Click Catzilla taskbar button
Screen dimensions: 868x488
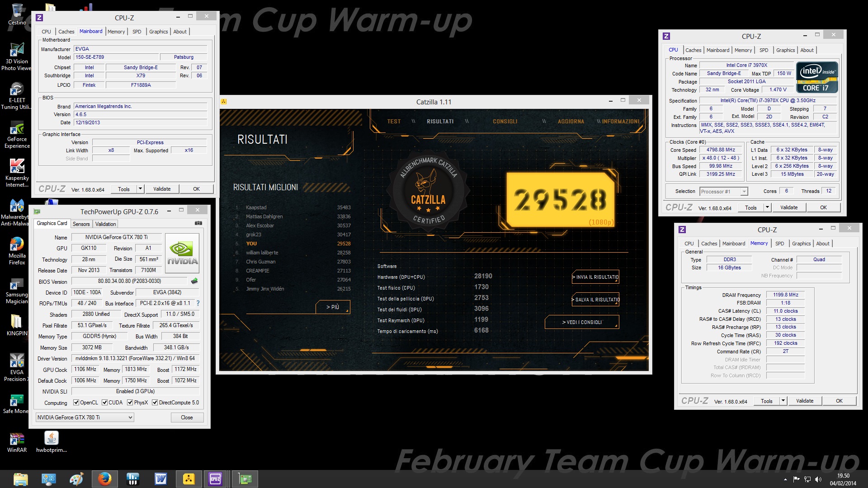click(189, 479)
